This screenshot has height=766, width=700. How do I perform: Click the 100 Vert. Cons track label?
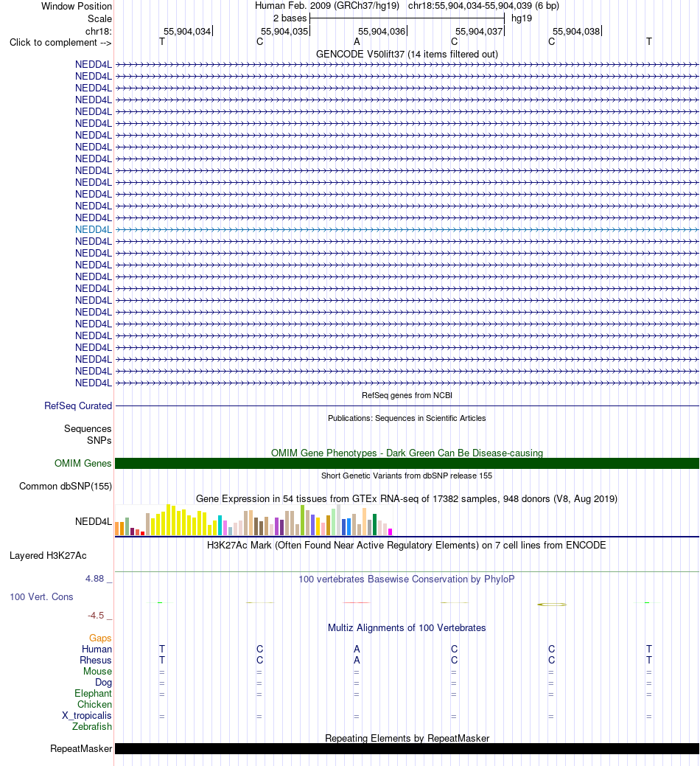[41, 597]
